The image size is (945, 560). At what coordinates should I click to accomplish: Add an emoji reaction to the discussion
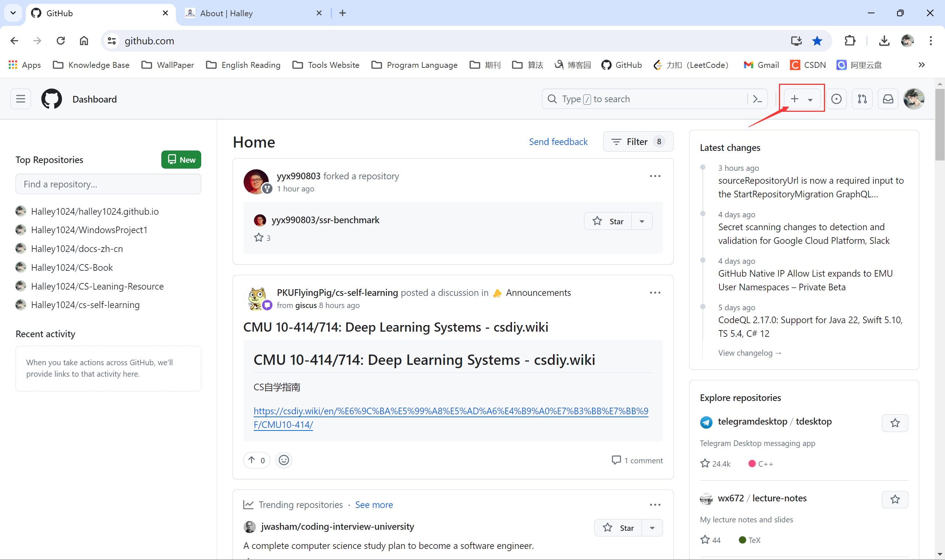(x=283, y=460)
